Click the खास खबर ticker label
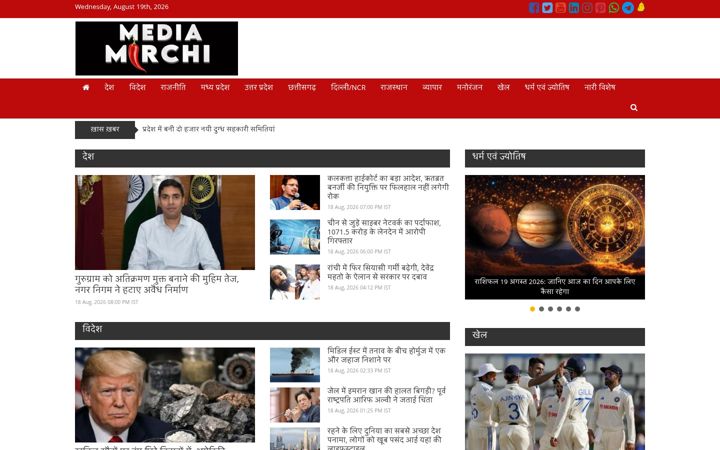Image resolution: width=720 pixels, height=450 pixels. point(105,129)
